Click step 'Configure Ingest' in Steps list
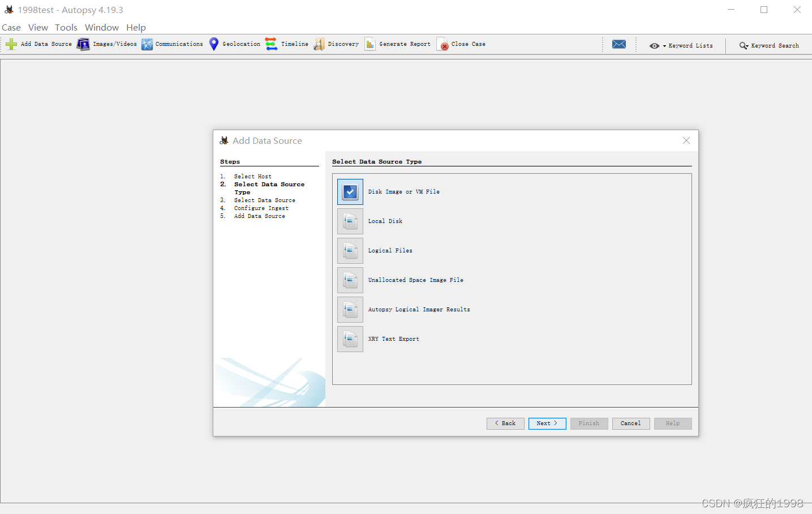Screen dimensions: 812x514 tap(261, 208)
